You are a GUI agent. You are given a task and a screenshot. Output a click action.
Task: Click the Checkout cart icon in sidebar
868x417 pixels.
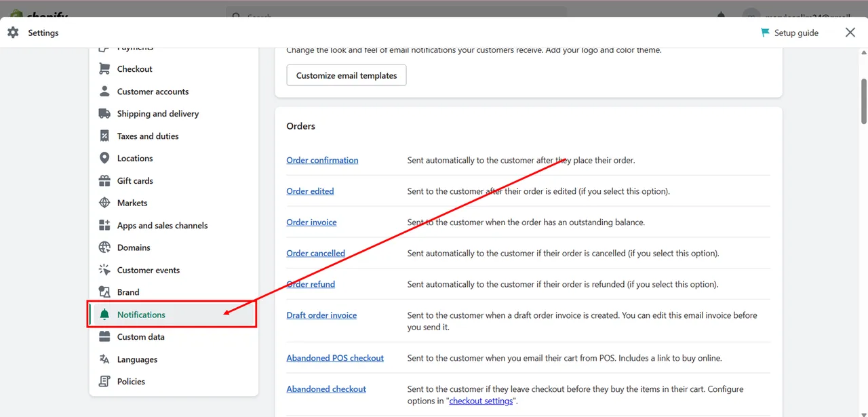pos(104,69)
